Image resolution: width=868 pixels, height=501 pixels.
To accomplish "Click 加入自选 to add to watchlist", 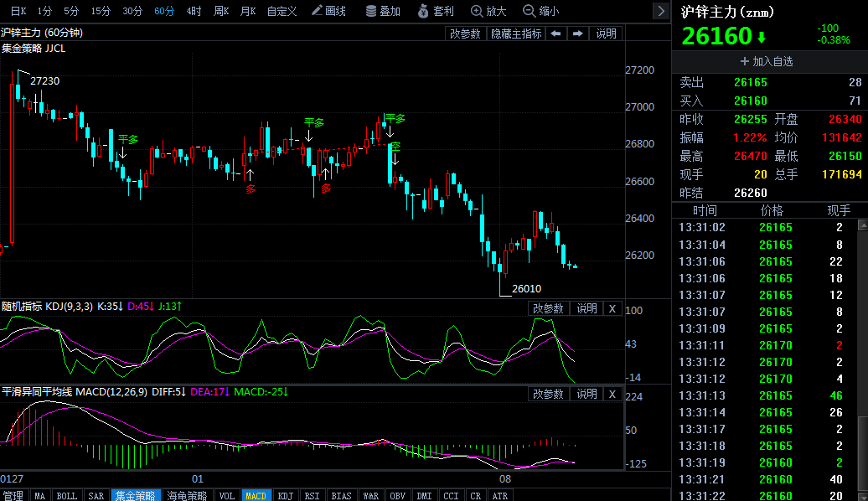I will (767, 61).
